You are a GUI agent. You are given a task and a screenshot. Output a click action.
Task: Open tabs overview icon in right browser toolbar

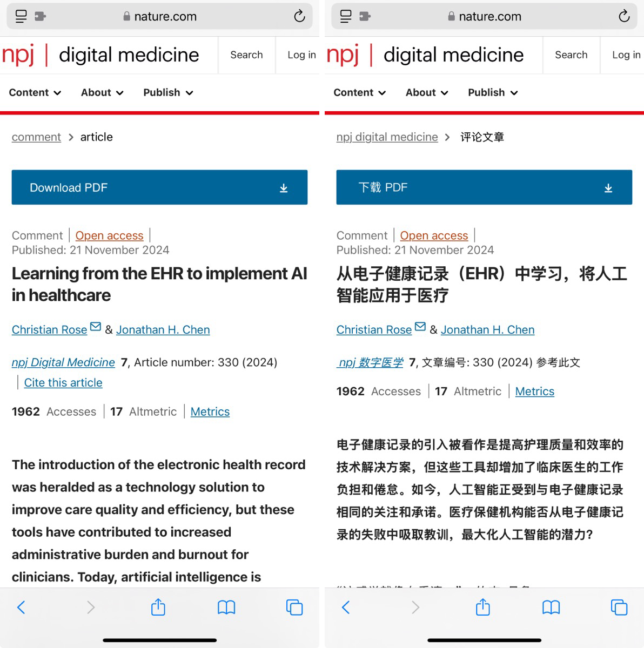619,607
